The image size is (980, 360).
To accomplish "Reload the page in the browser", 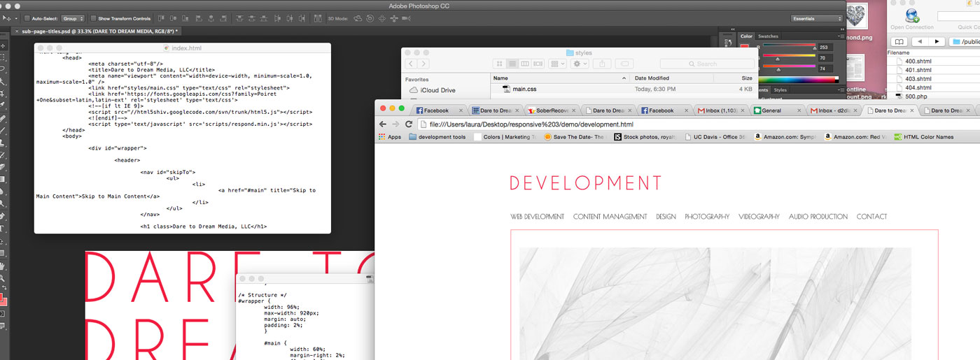I will pos(409,124).
